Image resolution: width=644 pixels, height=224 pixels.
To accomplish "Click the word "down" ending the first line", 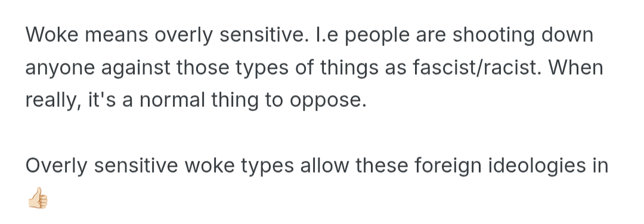I will [x=567, y=35].
